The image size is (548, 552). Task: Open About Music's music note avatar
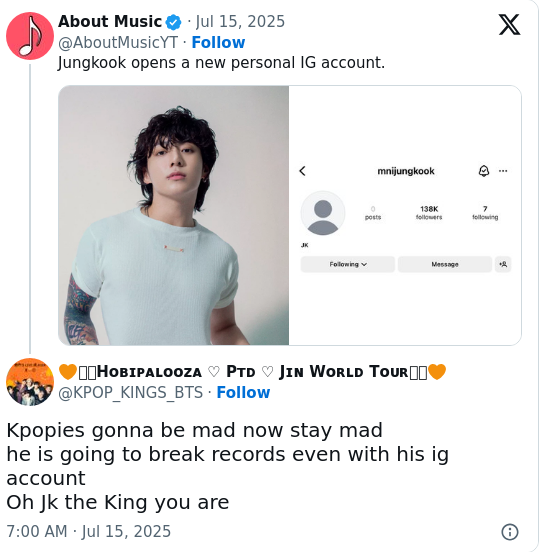(30, 36)
